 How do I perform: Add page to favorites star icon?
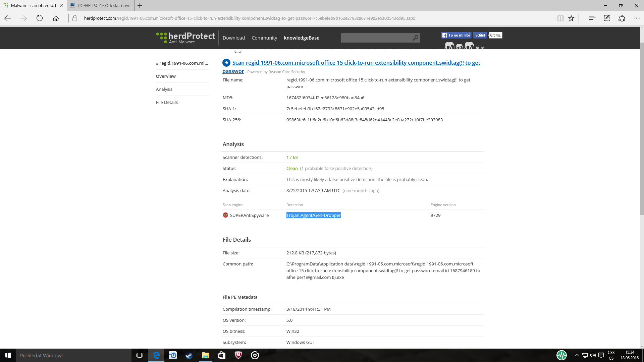click(571, 18)
